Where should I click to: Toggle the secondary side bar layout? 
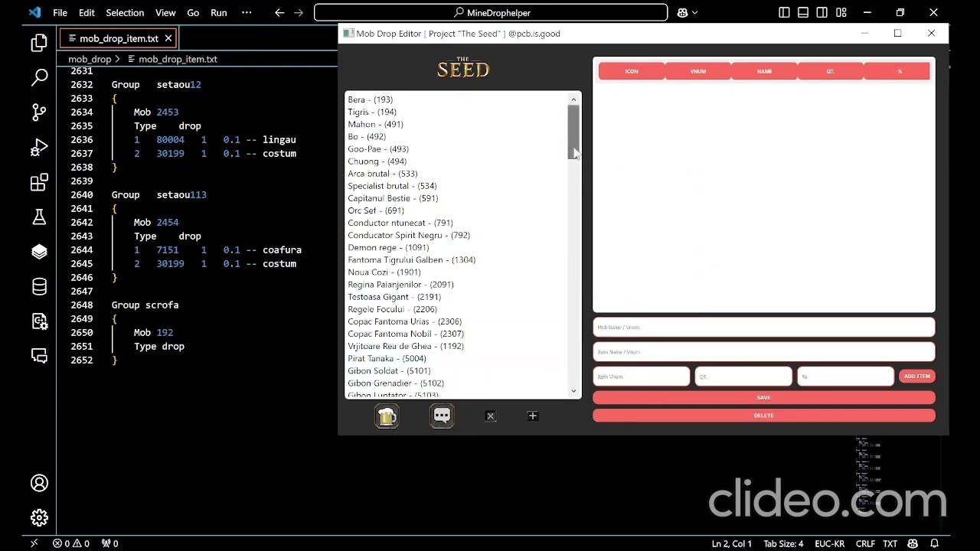pyautogui.click(x=822, y=12)
